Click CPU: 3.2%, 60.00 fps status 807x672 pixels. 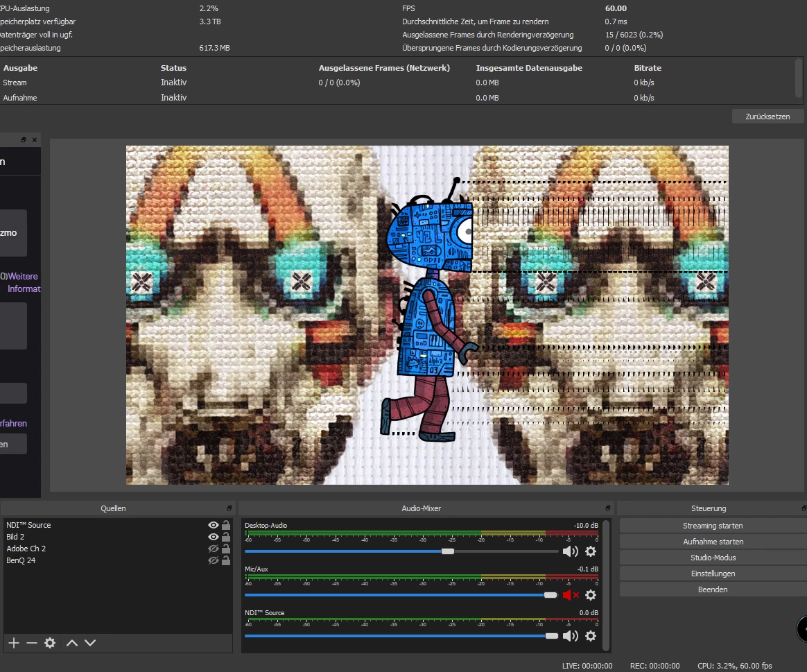pyautogui.click(x=735, y=666)
